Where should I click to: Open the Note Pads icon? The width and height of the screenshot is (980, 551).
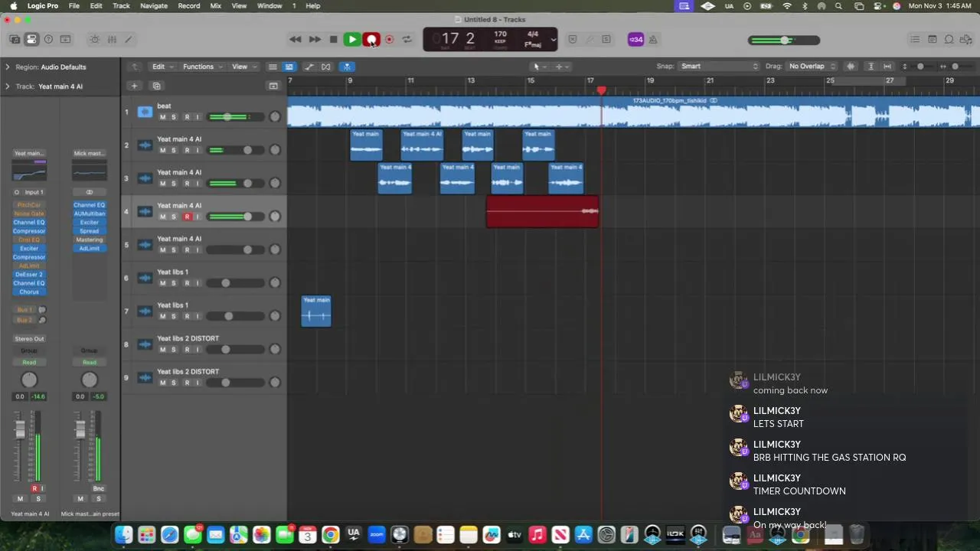coord(932,39)
